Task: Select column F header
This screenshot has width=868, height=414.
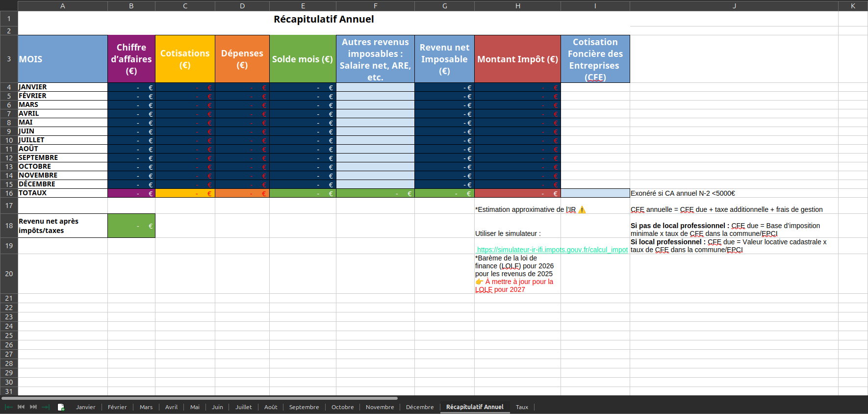Action: click(x=375, y=6)
